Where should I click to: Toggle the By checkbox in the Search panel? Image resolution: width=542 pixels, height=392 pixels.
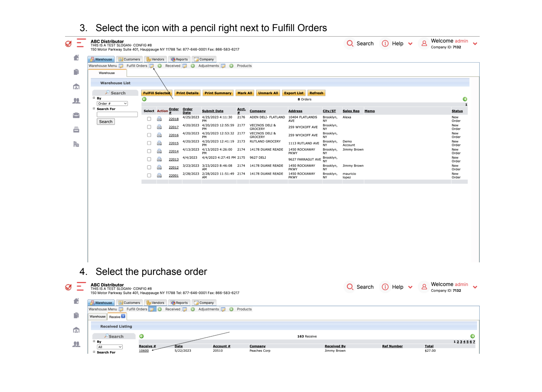[x=94, y=97]
